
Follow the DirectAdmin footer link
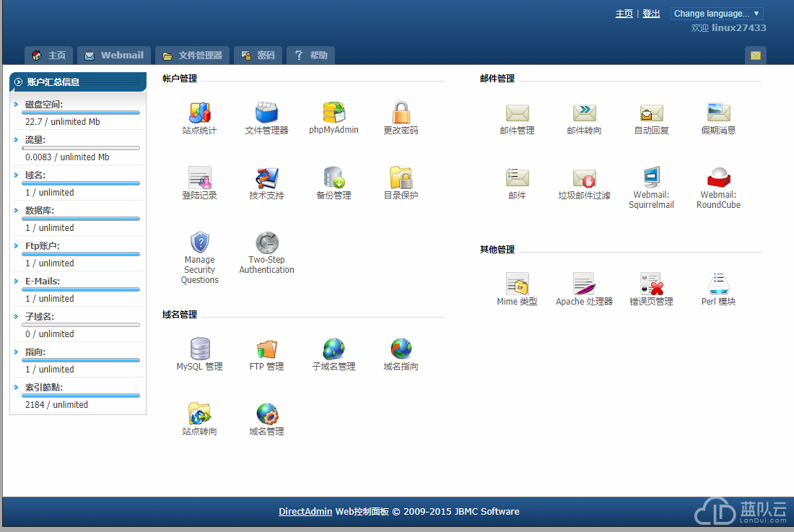pyautogui.click(x=305, y=512)
